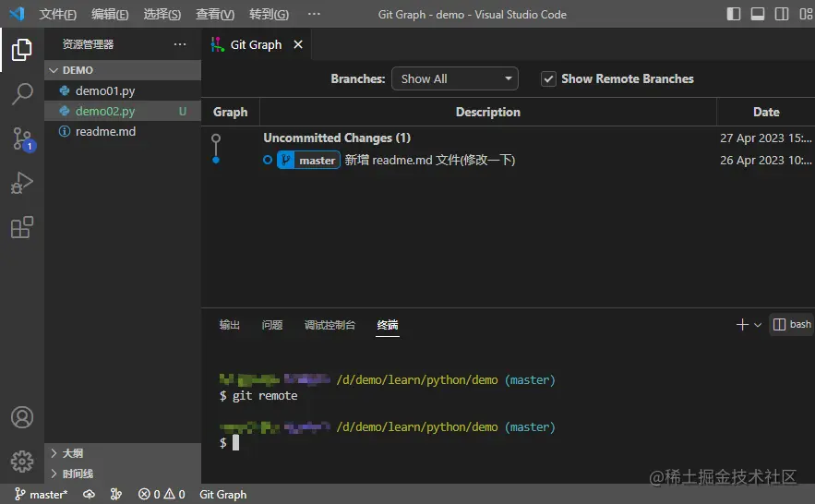Toggle primary side bar layout icon
815x504 pixels.
click(x=734, y=14)
